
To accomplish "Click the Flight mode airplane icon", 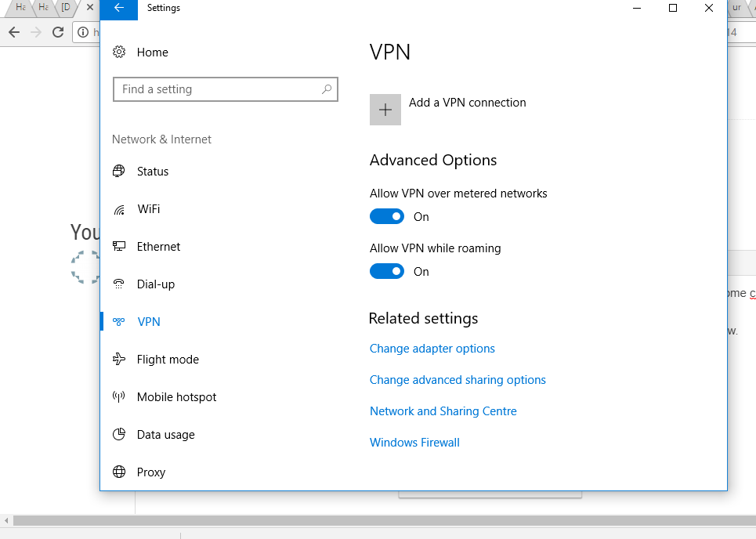I will [119, 360].
